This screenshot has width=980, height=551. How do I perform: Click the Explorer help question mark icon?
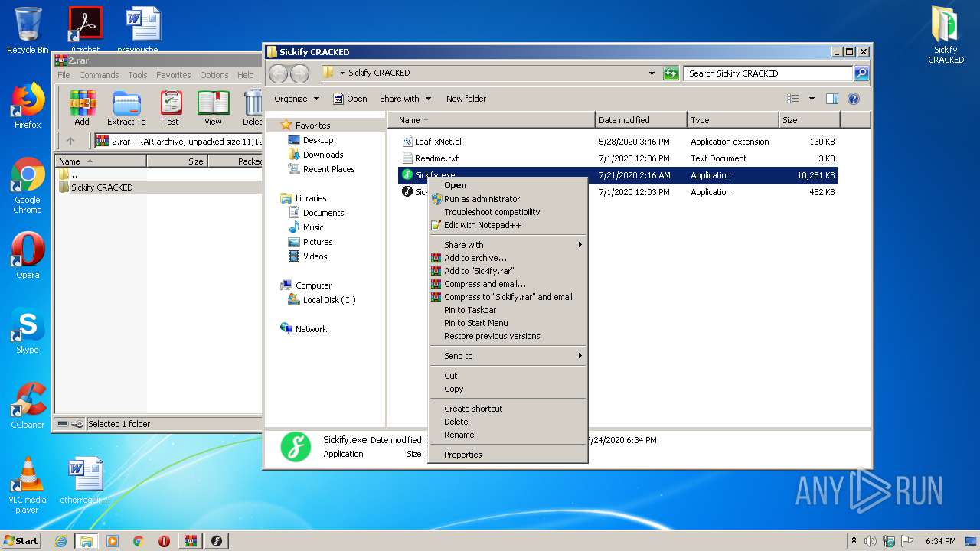(x=854, y=99)
